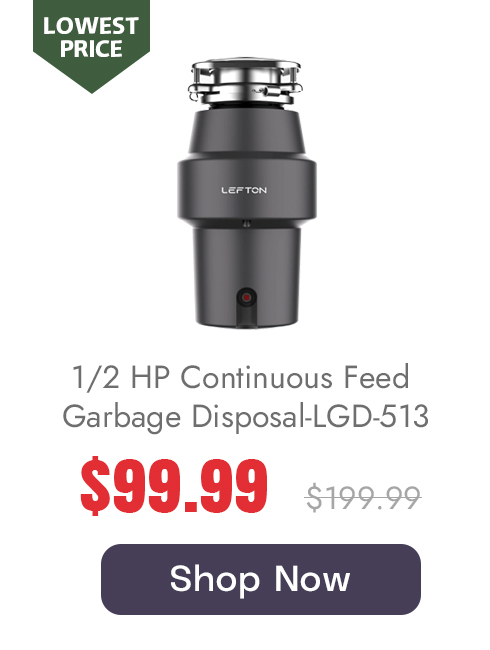Click the tapered upper grinding chamber

pos(247,131)
